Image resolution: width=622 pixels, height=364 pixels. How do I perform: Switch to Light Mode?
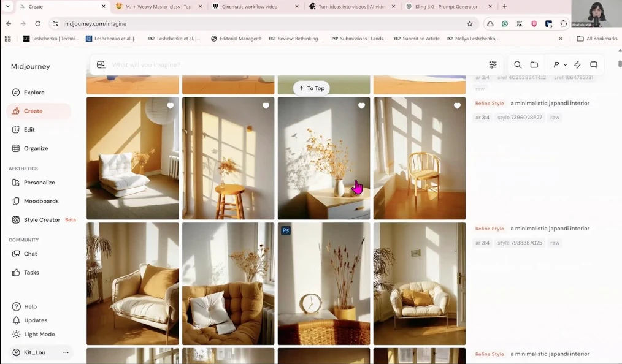click(39, 334)
